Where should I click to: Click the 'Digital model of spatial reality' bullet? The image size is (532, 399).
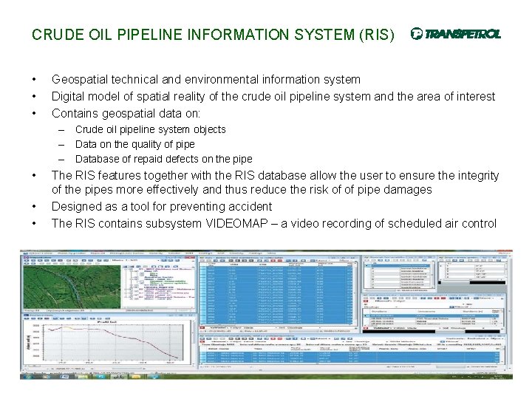click(x=273, y=96)
